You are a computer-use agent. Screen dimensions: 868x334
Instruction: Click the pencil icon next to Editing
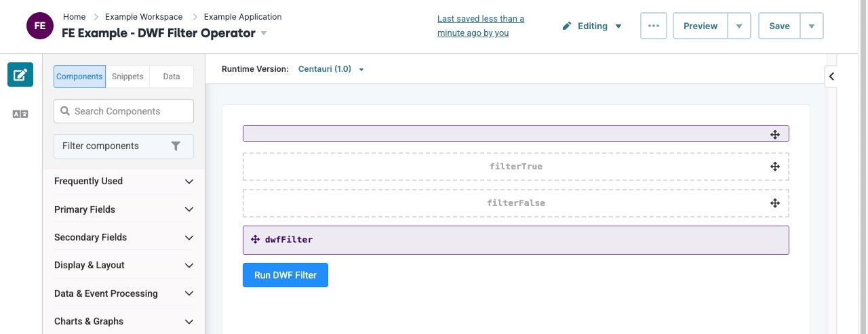click(567, 26)
